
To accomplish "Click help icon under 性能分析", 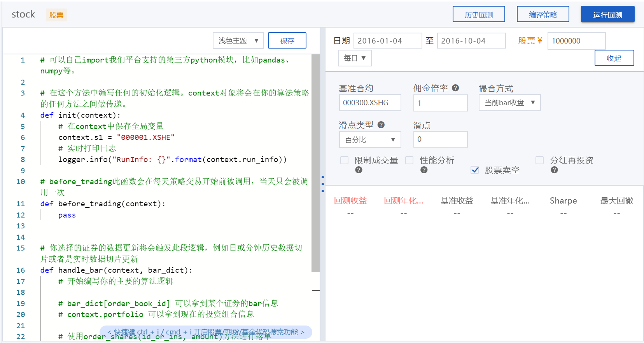I will coord(424,170).
